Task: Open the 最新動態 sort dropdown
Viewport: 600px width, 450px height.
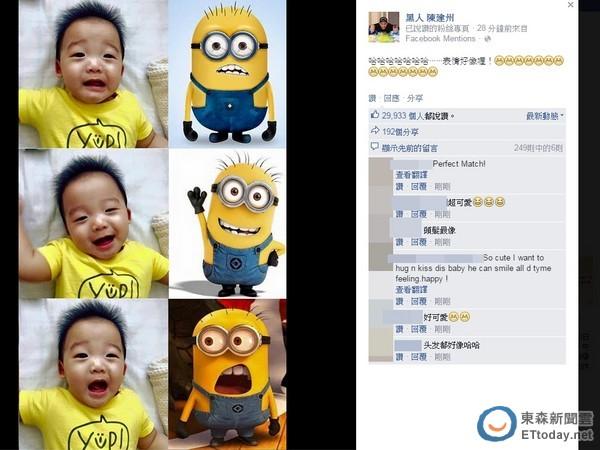Action: click(x=545, y=116)
